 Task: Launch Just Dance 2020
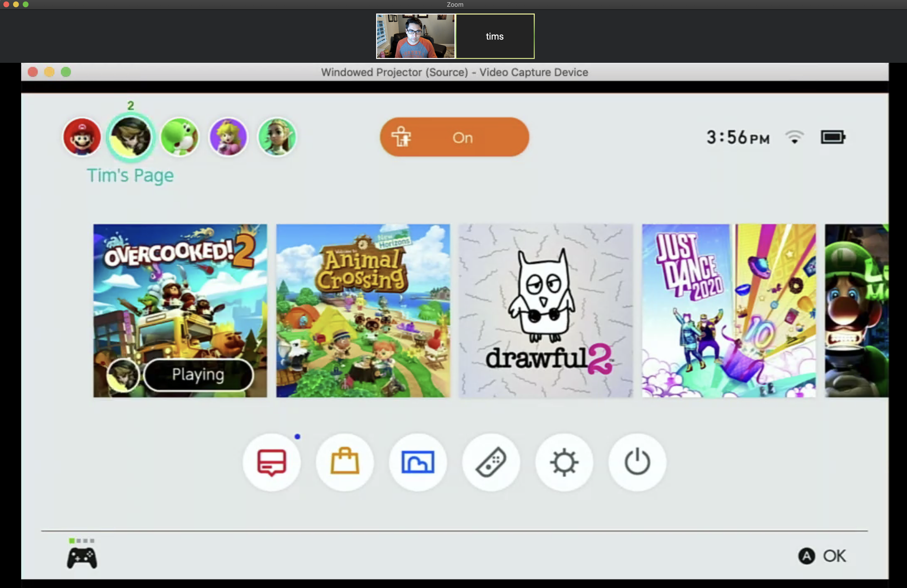pos(729,310)
